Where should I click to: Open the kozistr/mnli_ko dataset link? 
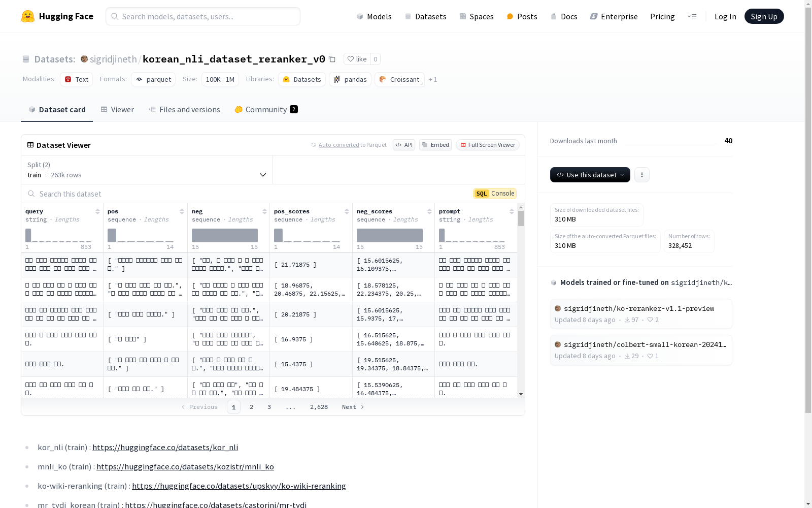pos(185,466)
